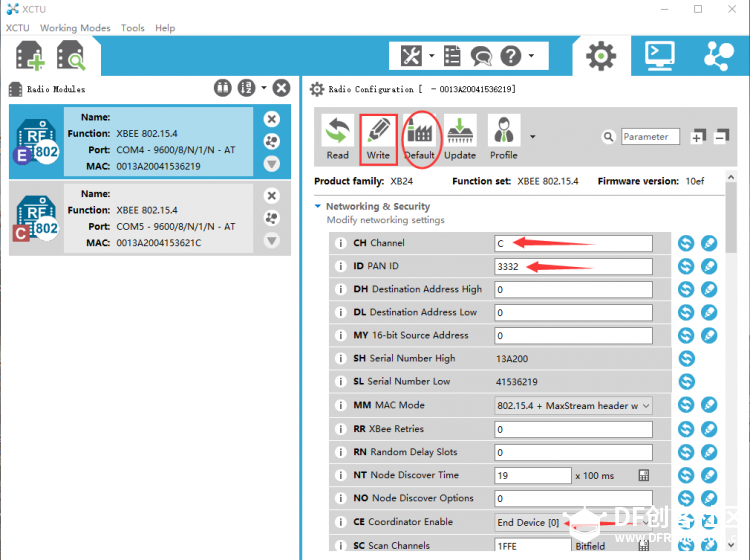The image size is (750, 560).
Task: Remove the COM4 module
Action: (272, 119)
